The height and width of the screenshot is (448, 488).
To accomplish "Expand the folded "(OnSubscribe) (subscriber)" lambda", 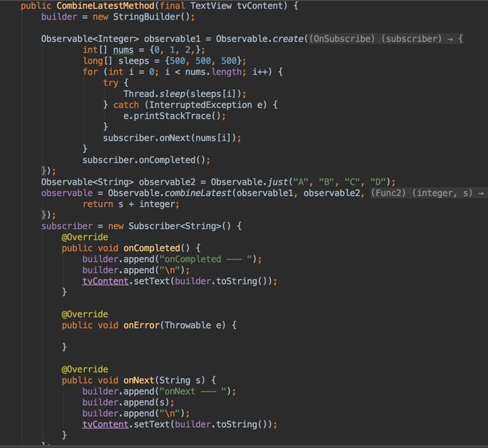I will pyautogui.click(x=386, y=39).
